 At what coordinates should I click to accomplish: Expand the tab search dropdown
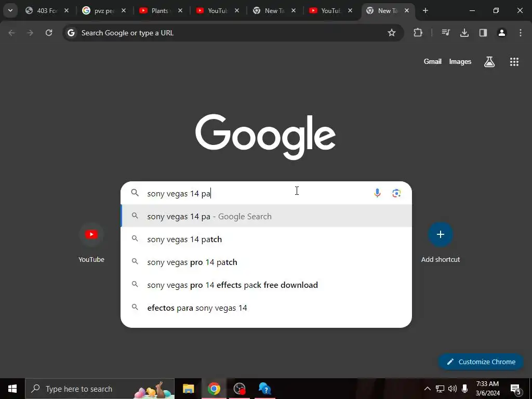click(x=10, y=10)
